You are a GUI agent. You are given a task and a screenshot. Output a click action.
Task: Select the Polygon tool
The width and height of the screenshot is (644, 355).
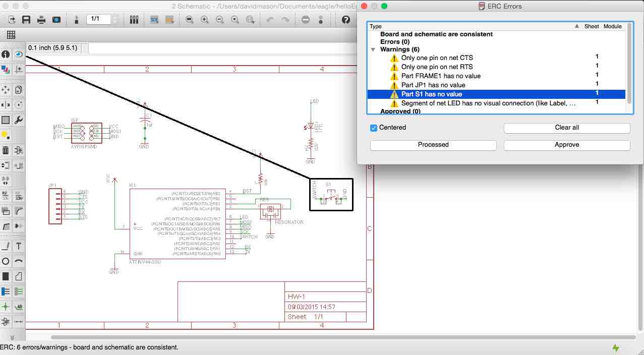coord(19,276)
